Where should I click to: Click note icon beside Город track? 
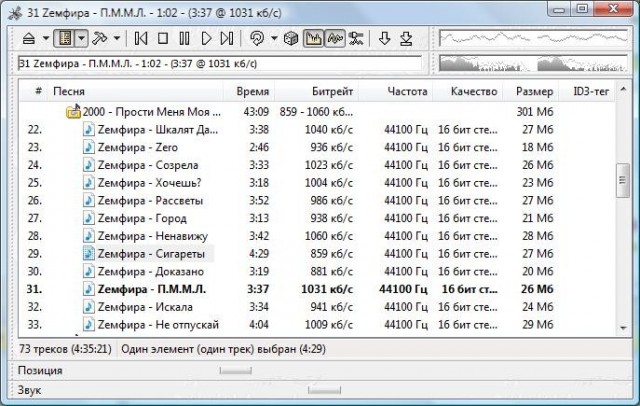click(89, 218)
